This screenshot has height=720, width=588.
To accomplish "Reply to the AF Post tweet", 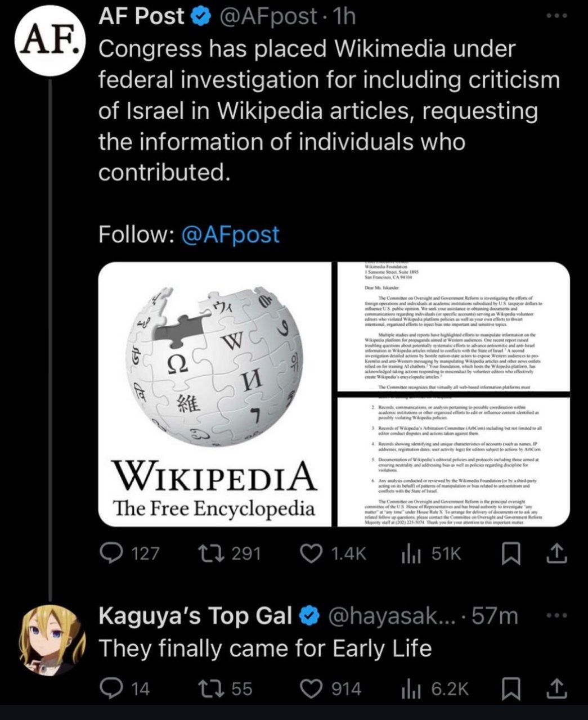I will pyautogui.click(x=129, y=554).
